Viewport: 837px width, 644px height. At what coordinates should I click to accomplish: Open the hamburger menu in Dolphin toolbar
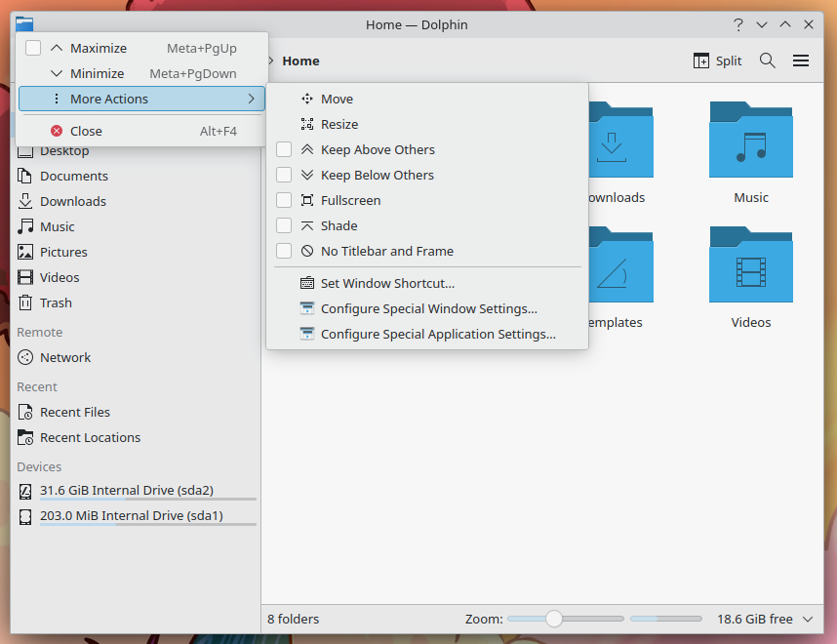801,60
